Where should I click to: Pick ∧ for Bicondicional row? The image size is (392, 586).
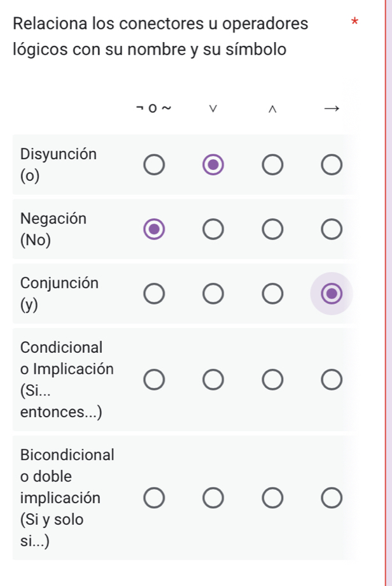(x=272, y=498)
